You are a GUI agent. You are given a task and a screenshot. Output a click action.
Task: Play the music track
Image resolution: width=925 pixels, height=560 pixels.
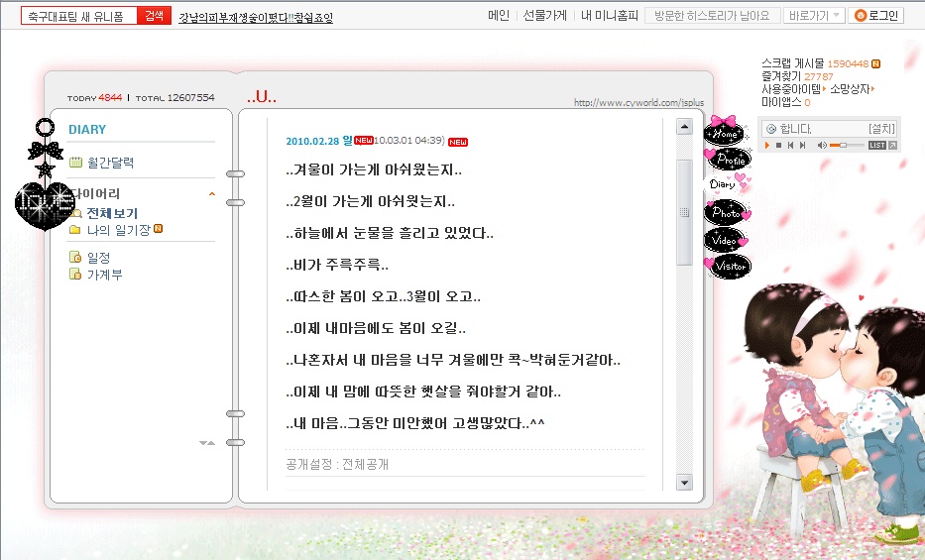click(x=767, y=145)
